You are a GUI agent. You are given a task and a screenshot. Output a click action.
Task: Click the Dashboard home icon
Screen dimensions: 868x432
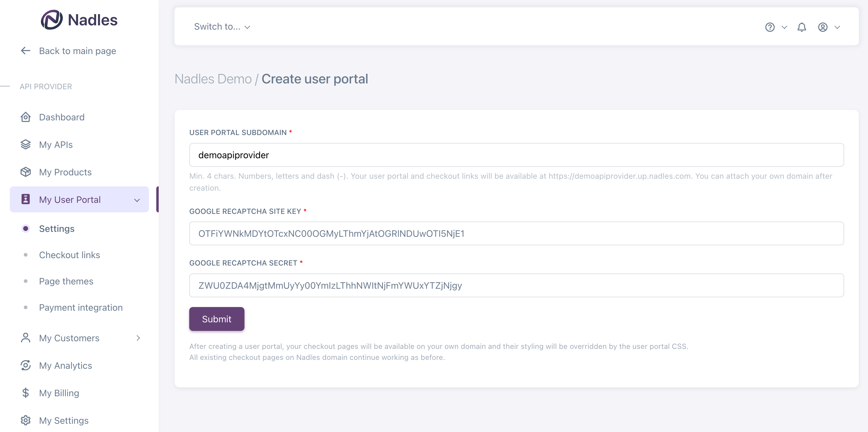point(26,117)
